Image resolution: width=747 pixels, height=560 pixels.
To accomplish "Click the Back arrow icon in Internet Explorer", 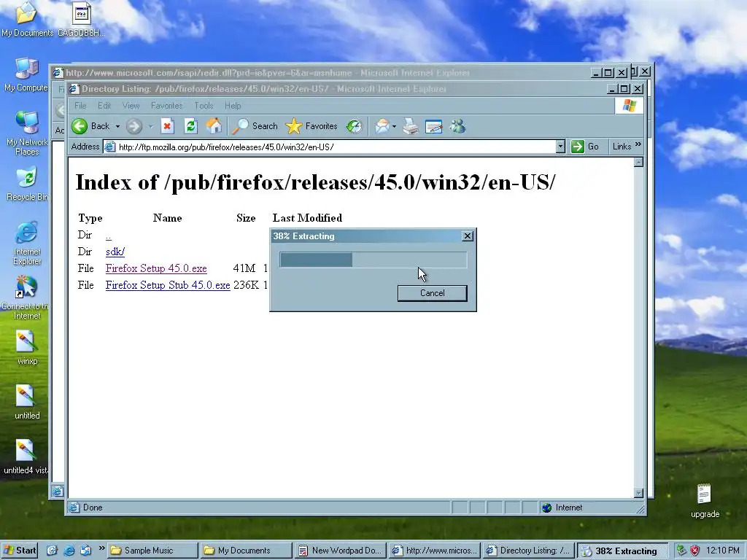I will [80, 126].
